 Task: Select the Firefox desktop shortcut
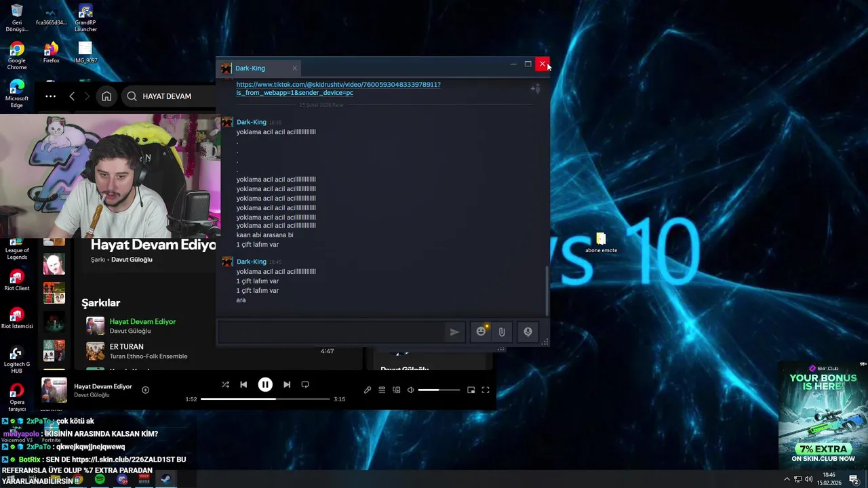[x=51, y=53]
